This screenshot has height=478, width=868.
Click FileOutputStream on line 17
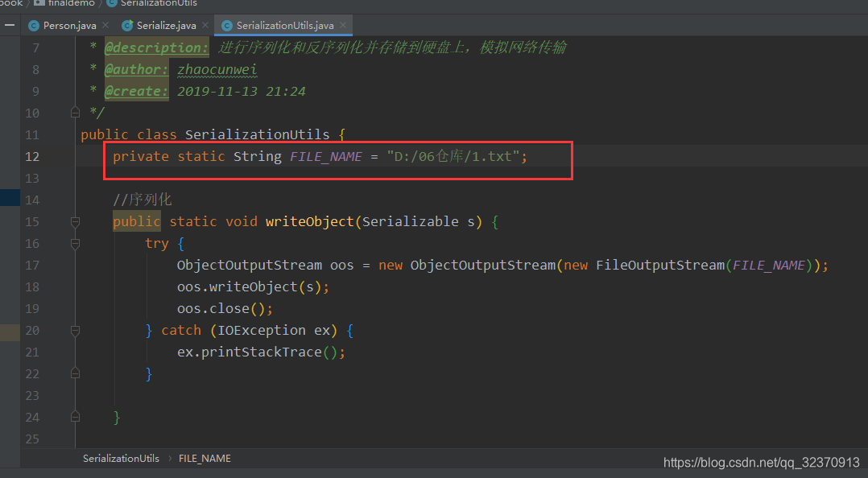[x=660, y=266]
